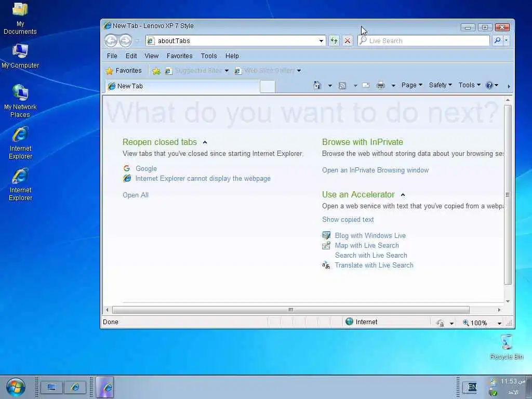Image resolution: width=532 pixels, height=399 pixels.
Task: Select the Recycle Bin desktop icon
Action: pos(506,346)
